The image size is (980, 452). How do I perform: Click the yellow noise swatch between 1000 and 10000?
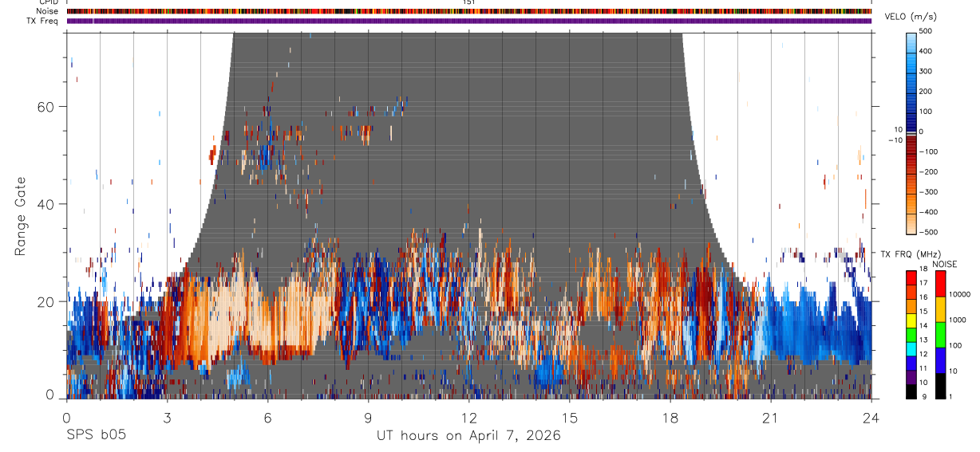point(940,309)
